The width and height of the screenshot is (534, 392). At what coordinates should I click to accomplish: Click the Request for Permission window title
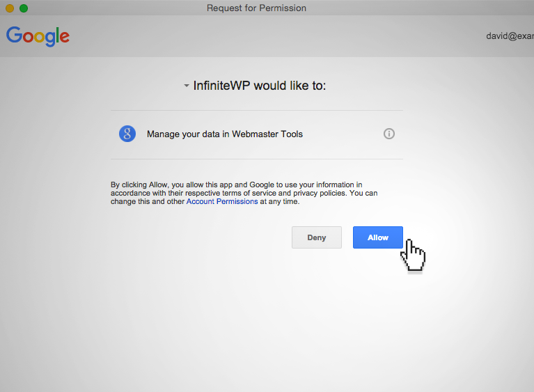tap(256, 8)
